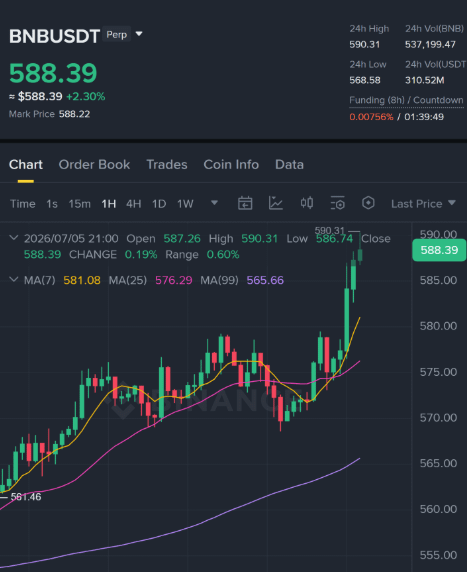Expand more time intervals dropdown arrow
The width and height of the screenshot is (467, 572).
215,202
